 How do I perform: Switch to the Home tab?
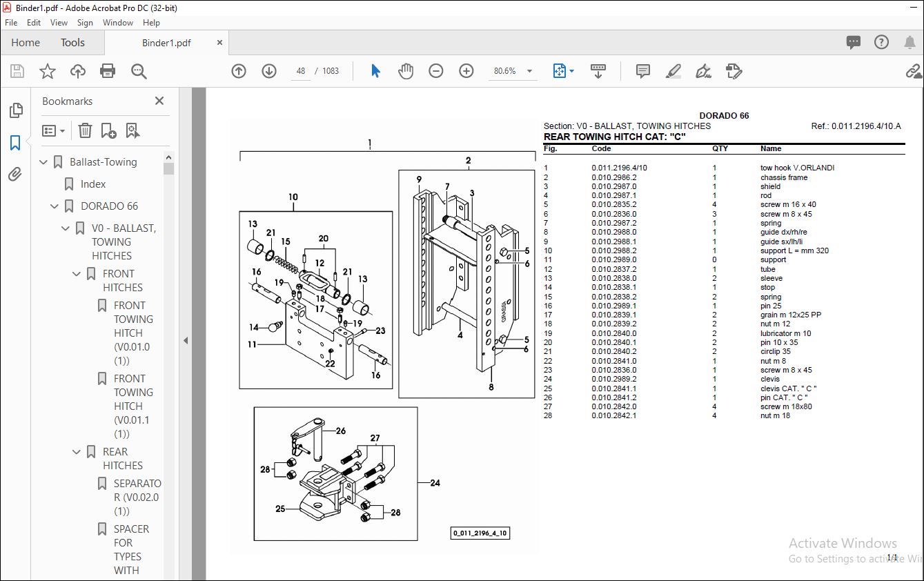click(26, 43)
